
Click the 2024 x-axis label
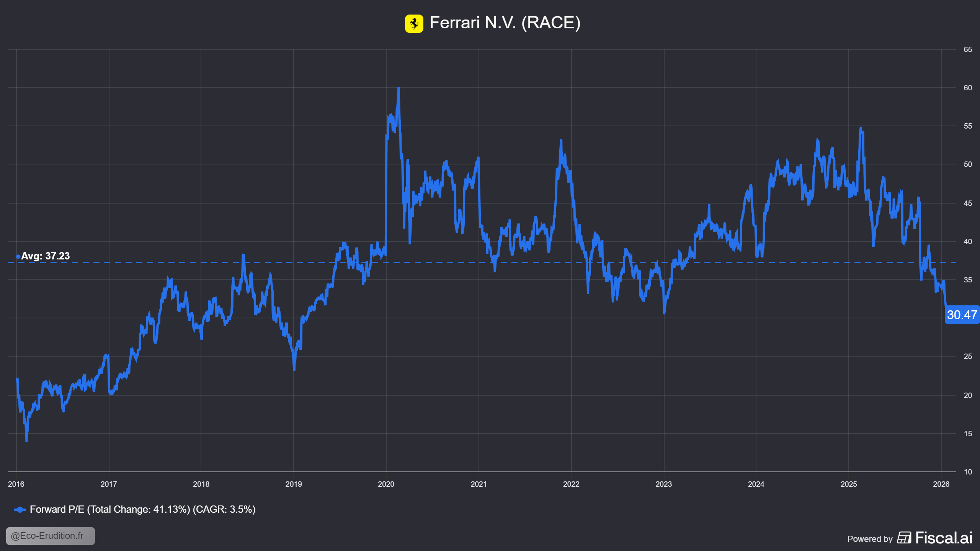click(756, 484)
